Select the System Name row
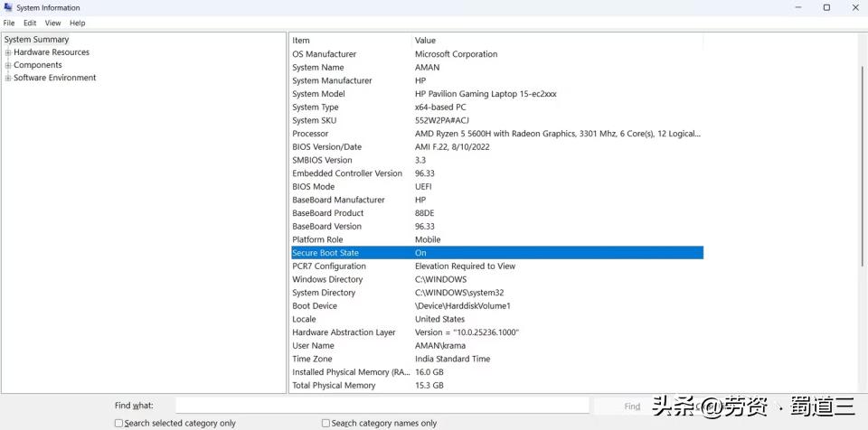Viewport: 868px width, 430px height. pyautogui.click(x=497, y=67)
